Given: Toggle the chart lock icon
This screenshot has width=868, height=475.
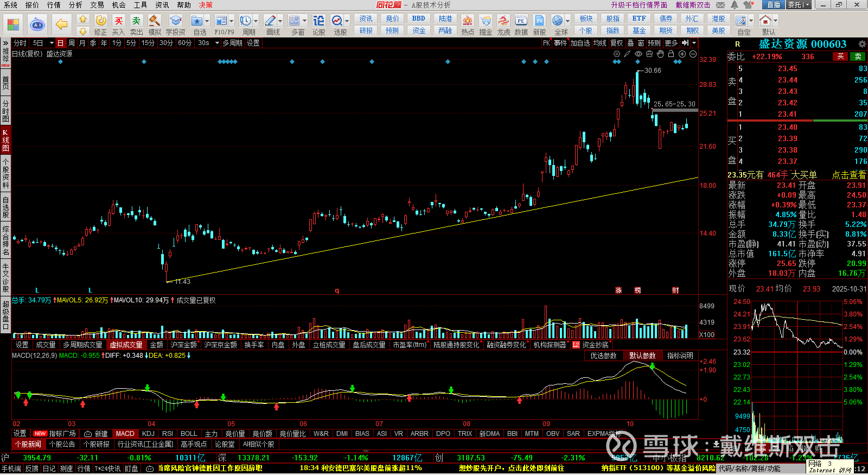Looking at the screenshot, I should coord(671,54).
